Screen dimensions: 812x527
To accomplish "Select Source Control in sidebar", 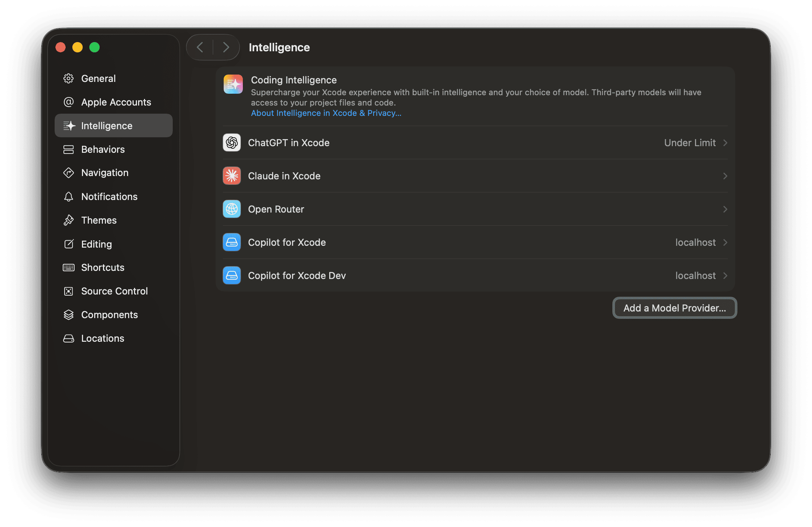I will click(114, 291).
